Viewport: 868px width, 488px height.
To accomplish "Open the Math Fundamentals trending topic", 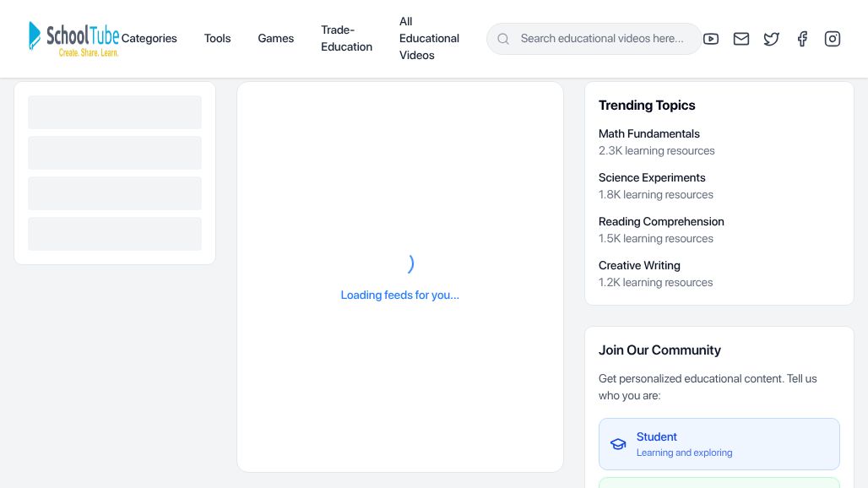I will [648, 133].
